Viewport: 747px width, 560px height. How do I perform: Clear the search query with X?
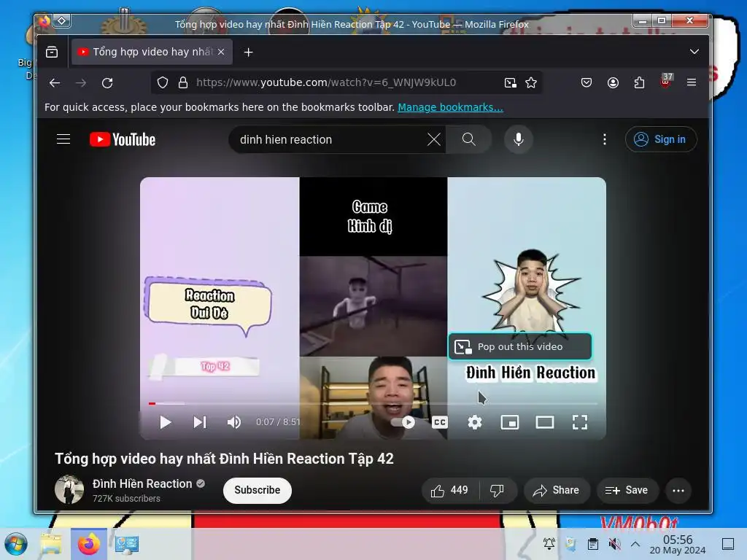433,139
